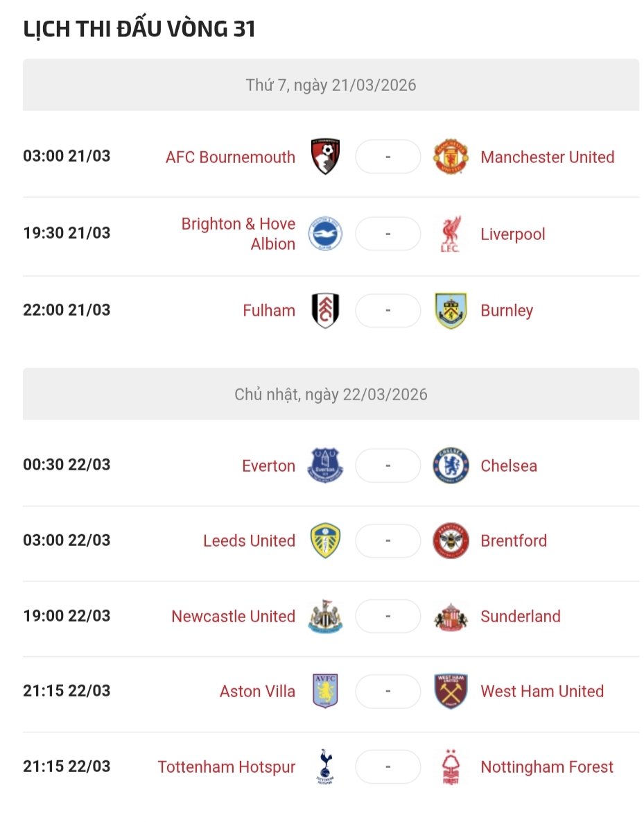Viewport: 644px width, 822px height.
Task: Click the AFC Bournemouth club crest
Action: [325, 157]
